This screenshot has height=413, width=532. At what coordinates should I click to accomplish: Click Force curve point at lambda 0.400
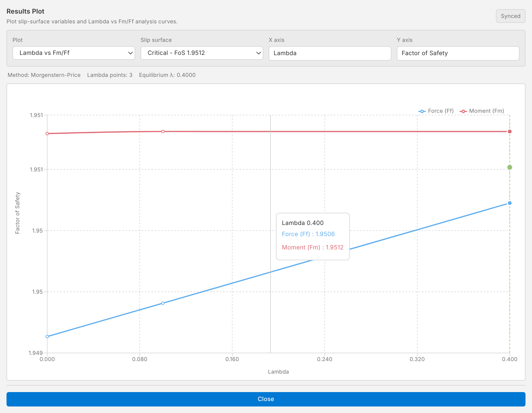(510, 203)
